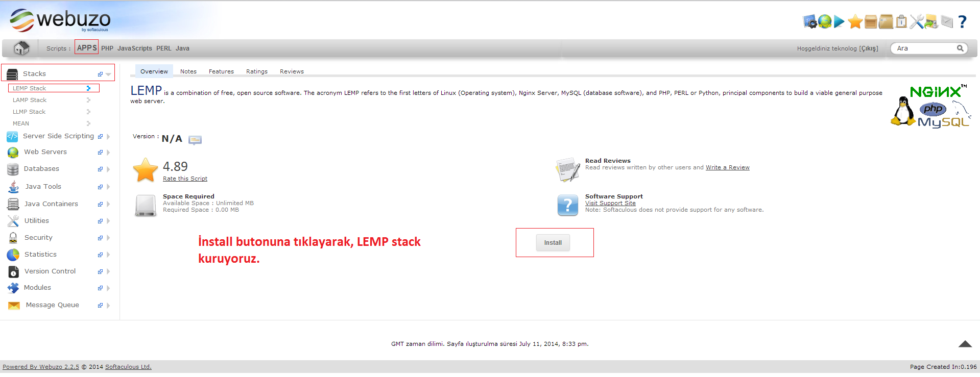Click the Rate this Script link
Viewport: 980px width, 377px height.
pos(185,179)
